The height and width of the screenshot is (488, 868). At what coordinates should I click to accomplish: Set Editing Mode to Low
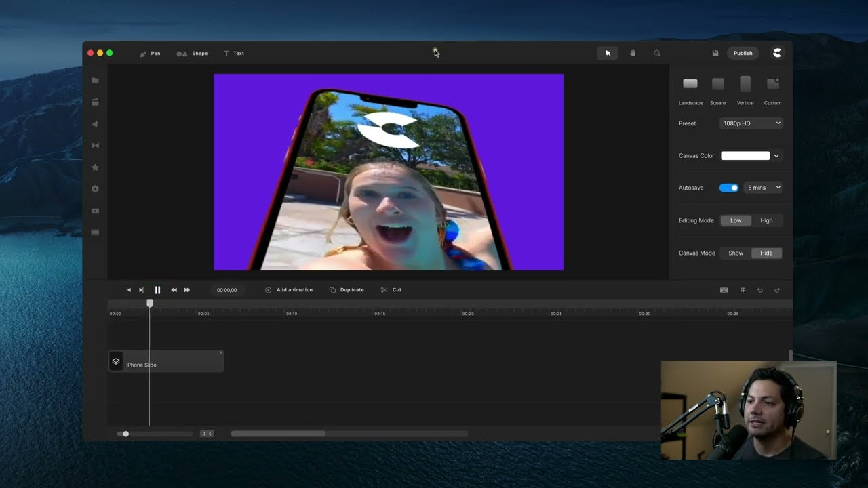click(736, 220)
